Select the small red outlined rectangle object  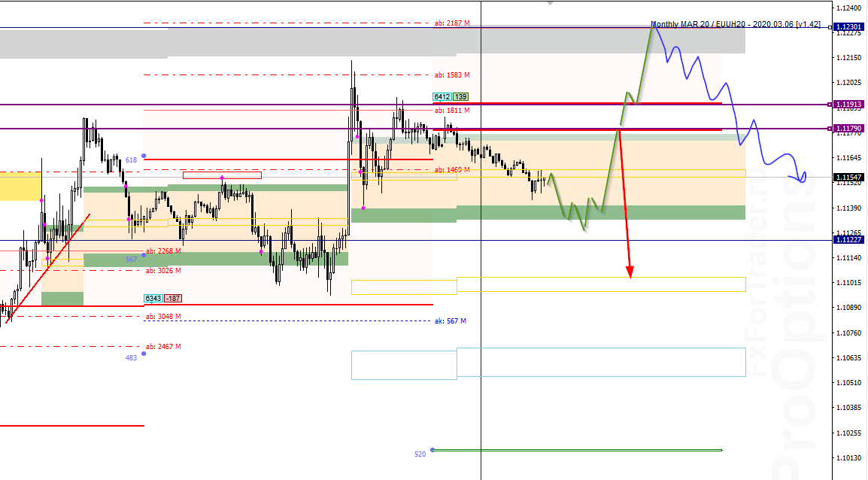(x=222, y=175)
